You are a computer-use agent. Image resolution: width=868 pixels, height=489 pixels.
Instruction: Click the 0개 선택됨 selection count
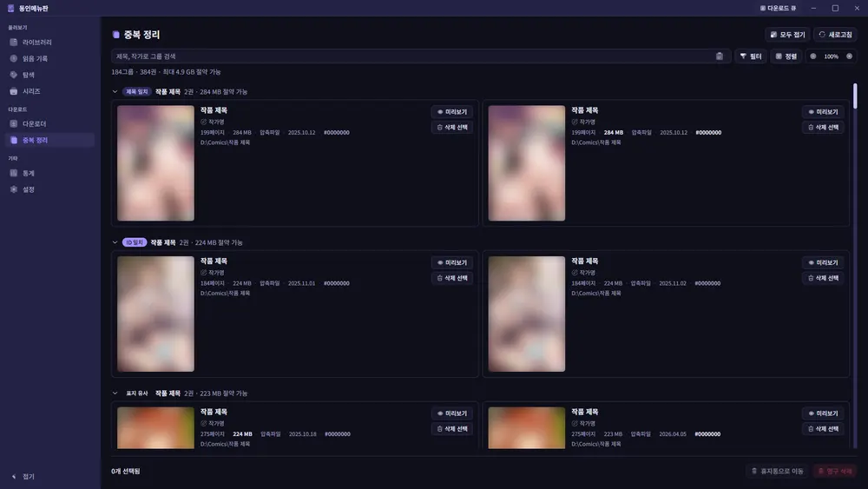click(126, 472)
